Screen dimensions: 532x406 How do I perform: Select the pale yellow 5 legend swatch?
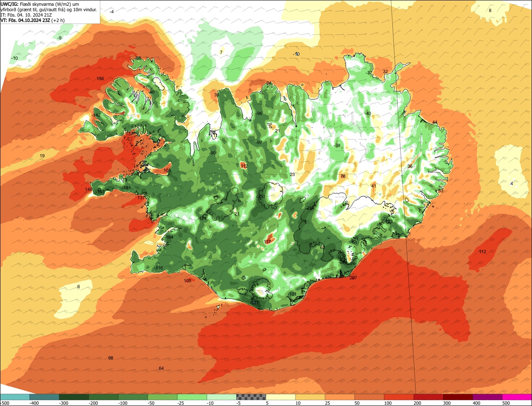(281, 397)
